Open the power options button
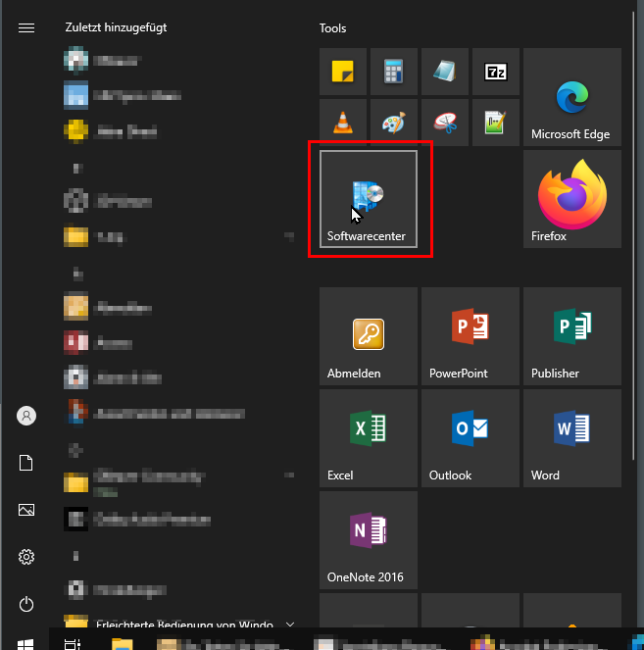This screenshot has height=650, width=644. (x=26, y=604)
